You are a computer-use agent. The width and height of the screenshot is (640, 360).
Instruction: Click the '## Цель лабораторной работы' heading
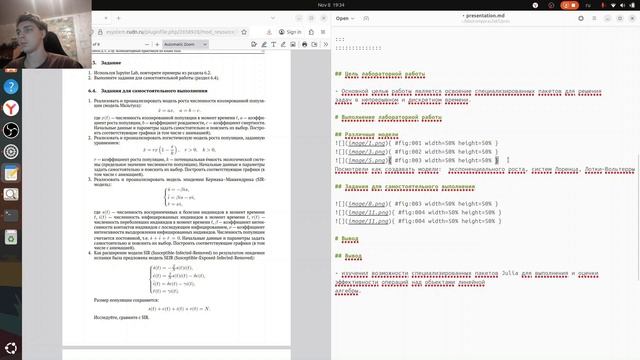[x=380, y=74]
